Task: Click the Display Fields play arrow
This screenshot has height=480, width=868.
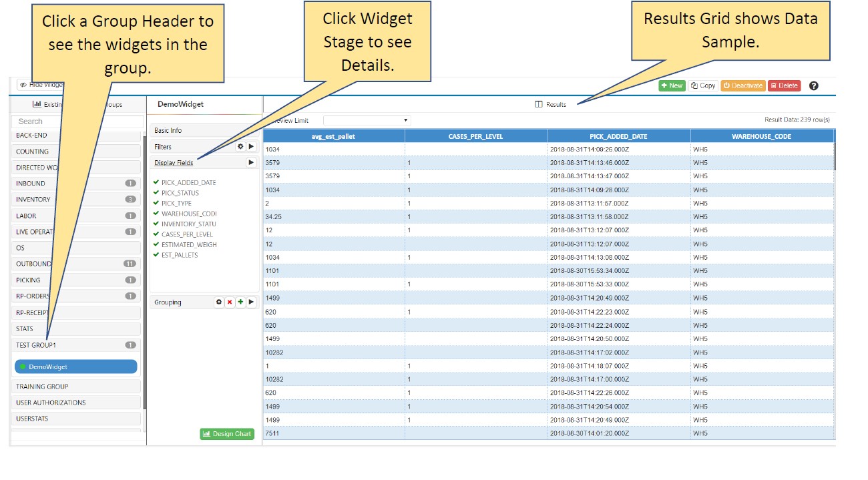Action: tap(251, 162)
